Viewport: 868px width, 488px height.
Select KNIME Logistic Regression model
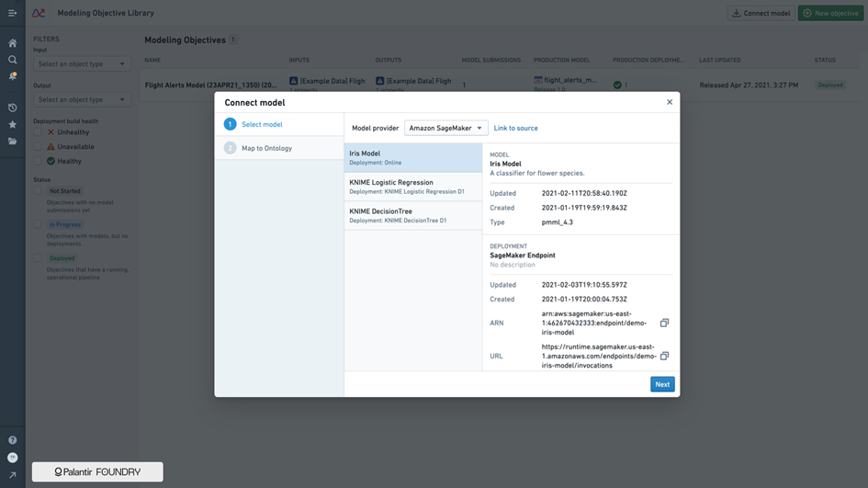413,187
